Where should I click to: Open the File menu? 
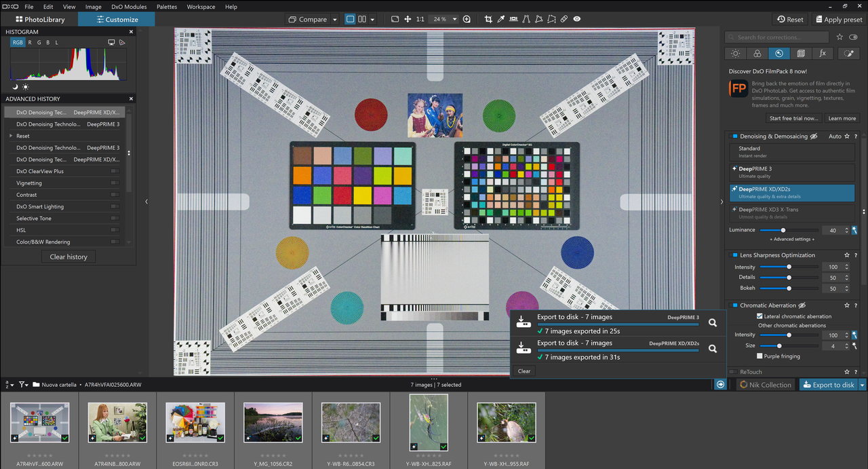pos(29,7)
